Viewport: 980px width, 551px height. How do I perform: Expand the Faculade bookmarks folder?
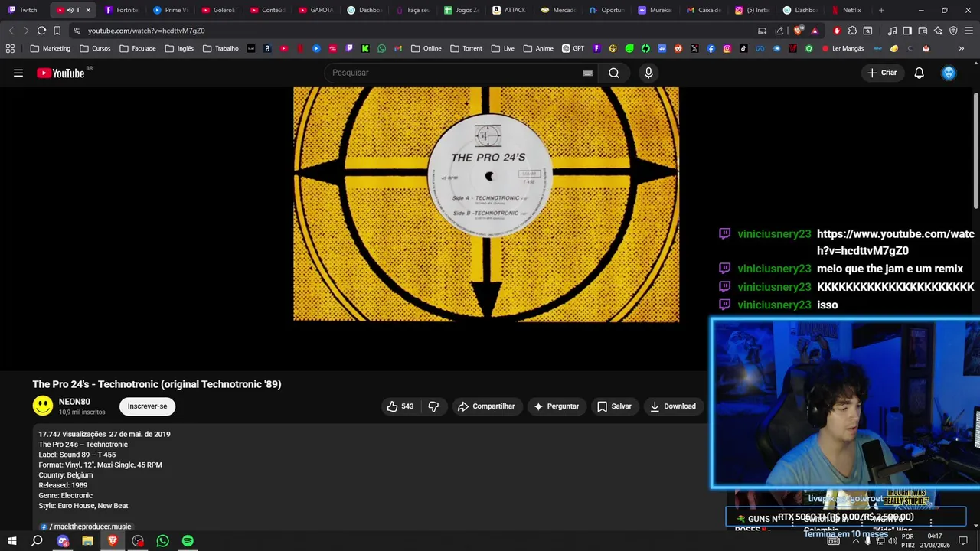138,48
